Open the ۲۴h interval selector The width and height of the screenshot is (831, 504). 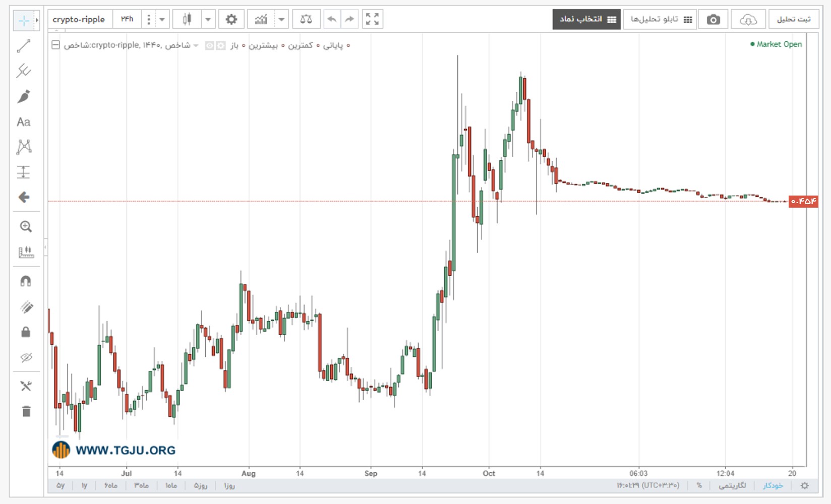click(127, 20)
